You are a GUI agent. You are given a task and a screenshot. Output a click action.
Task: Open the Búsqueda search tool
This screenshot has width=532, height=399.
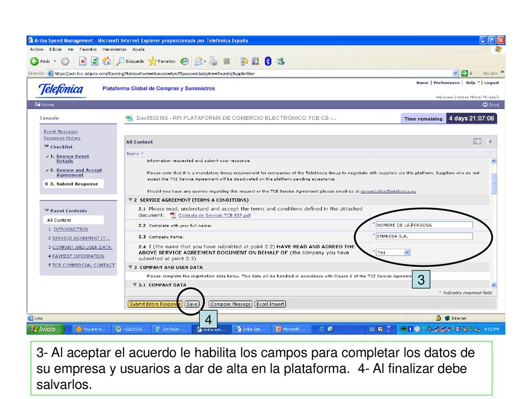click(x=130, y=61)
